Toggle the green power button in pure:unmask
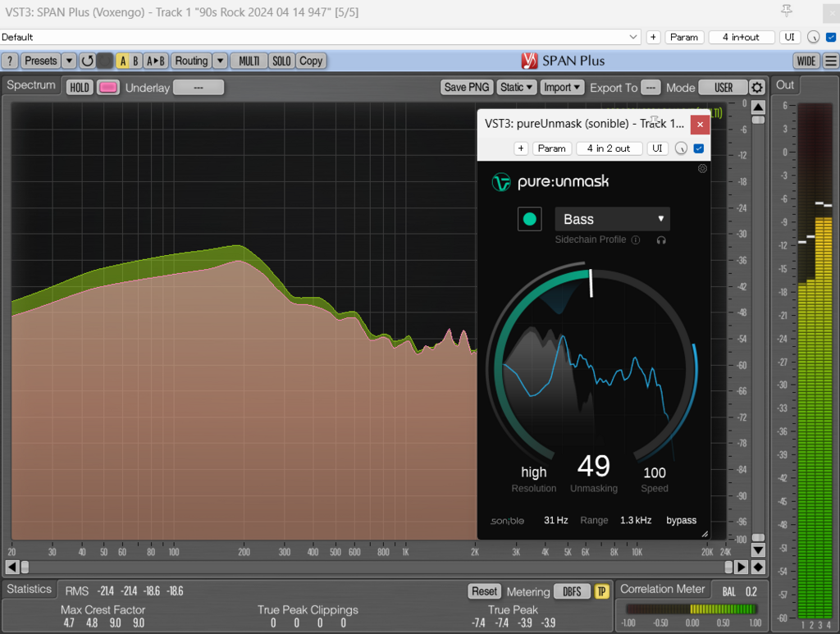Image resolution: width=840 pixels, height=634 pixels. 529,219
